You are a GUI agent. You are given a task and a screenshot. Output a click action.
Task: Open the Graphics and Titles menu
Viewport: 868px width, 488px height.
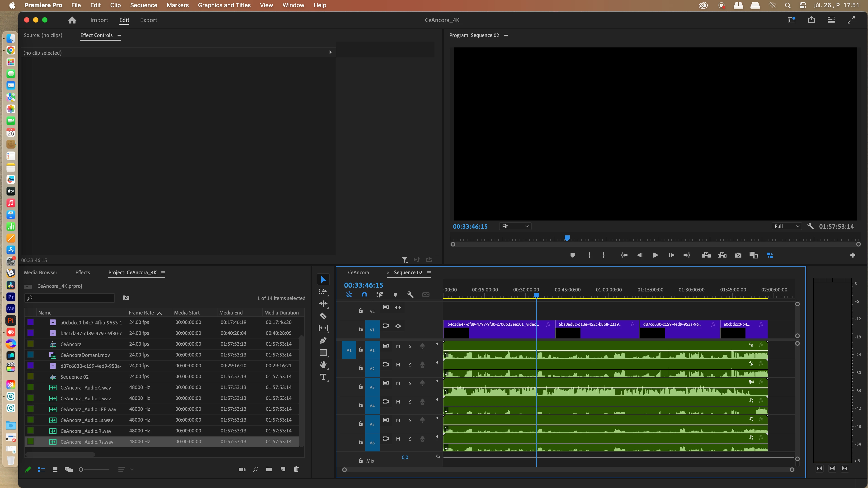(x=224, y=5)
